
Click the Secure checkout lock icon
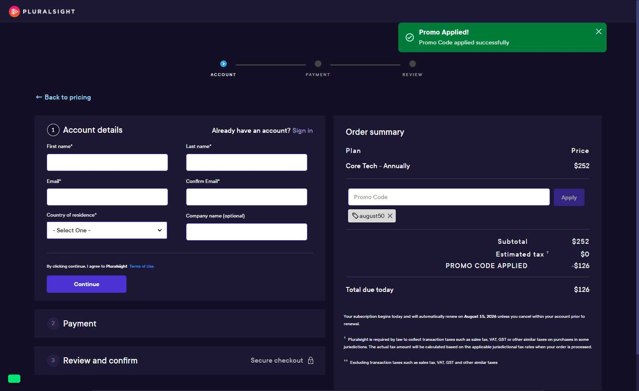point(311,360)
